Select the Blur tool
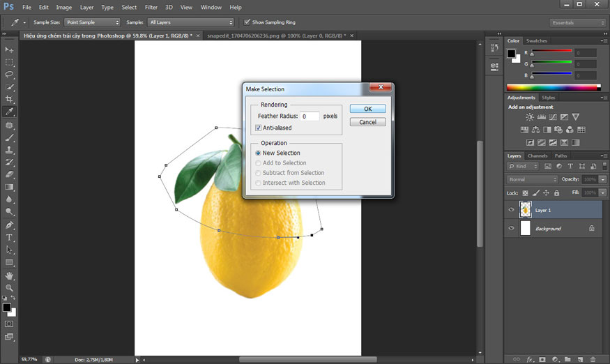The image size is (610, 364). (9, 199)
